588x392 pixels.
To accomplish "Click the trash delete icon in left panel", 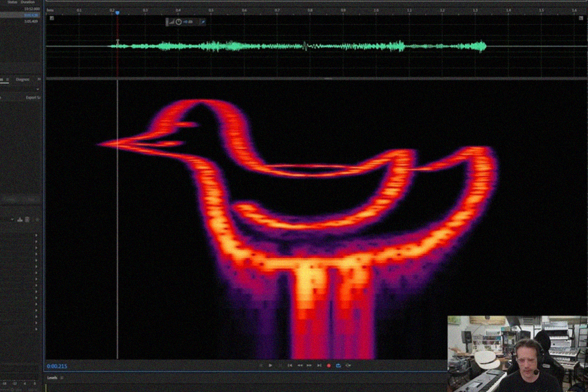I will coord(27,219).
